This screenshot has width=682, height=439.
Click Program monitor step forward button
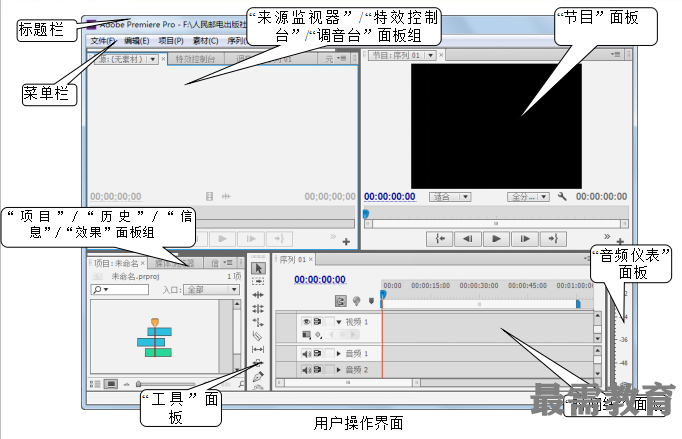point(525,239)
